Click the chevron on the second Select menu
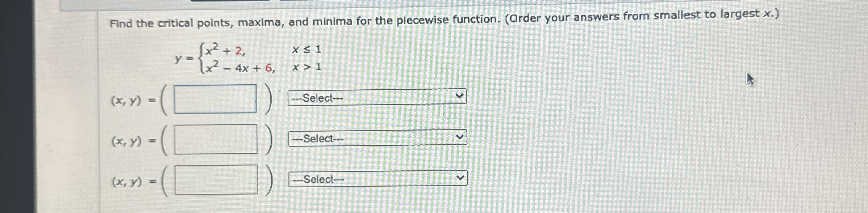 click(459, 137)
